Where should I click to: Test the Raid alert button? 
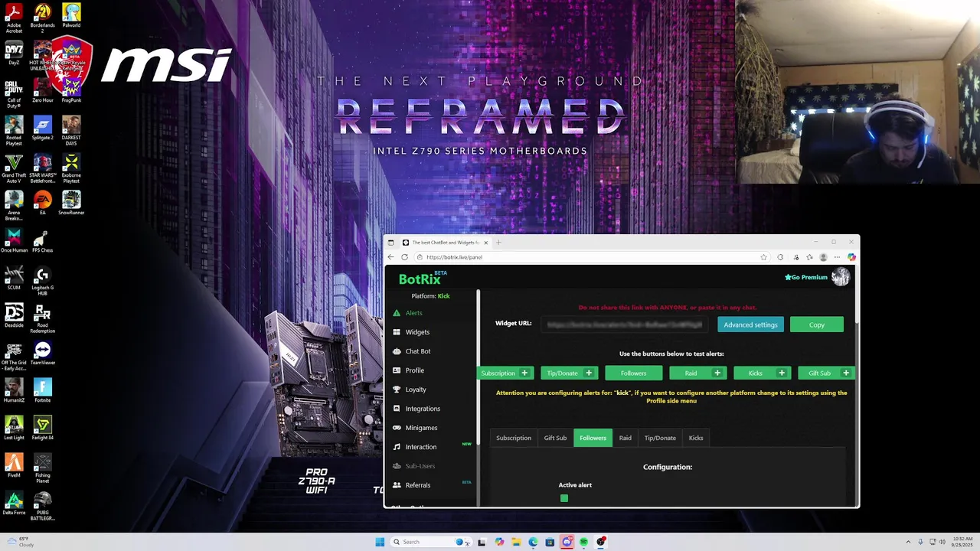coord(691,373)
